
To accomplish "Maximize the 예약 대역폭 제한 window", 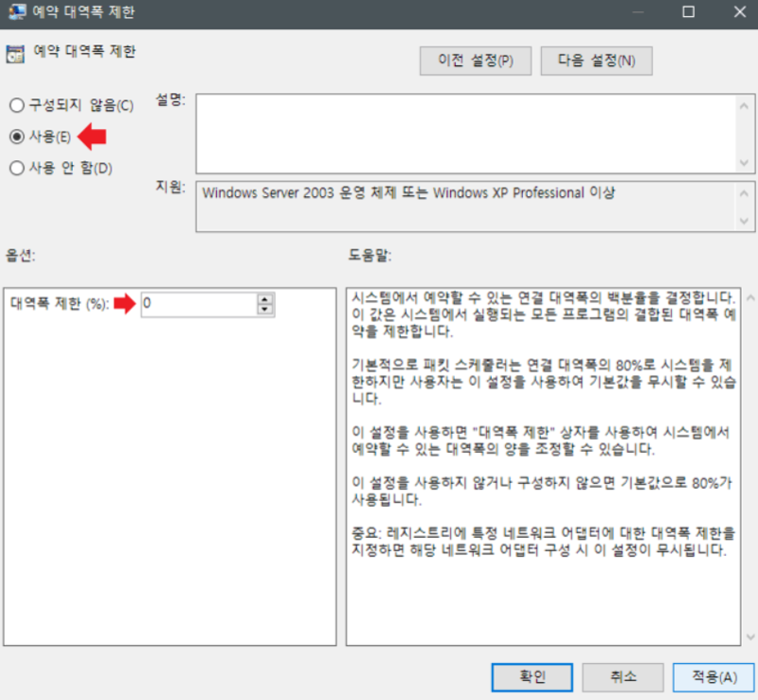I will click(x=689, y=11).
